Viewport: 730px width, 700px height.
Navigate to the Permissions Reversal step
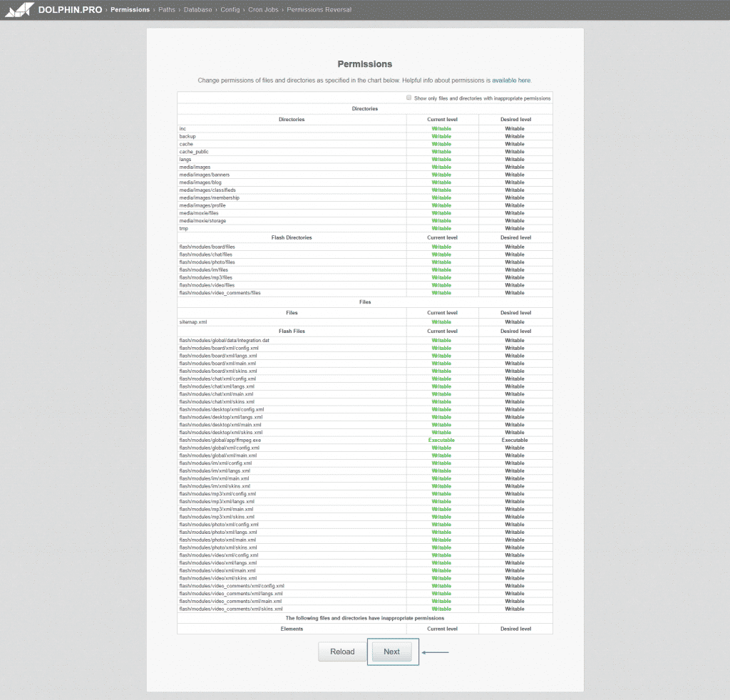[x=319, y=10]
